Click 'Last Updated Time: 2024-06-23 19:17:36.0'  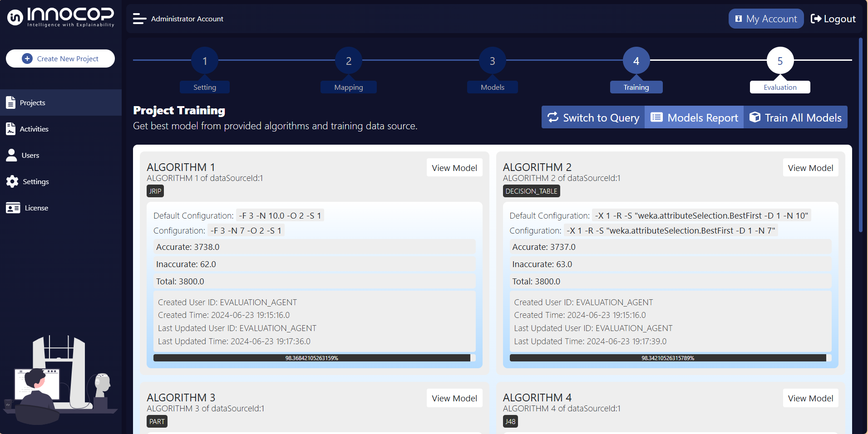click(234, 341)
